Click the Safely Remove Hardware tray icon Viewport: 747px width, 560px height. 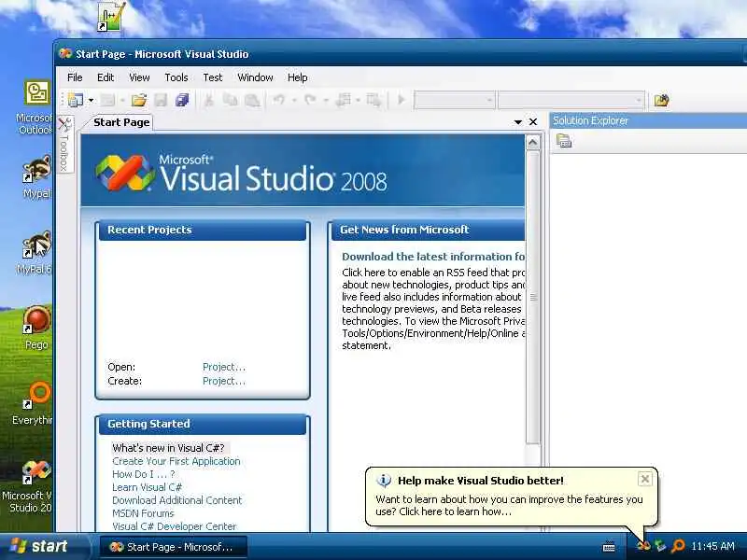[660, 546]
